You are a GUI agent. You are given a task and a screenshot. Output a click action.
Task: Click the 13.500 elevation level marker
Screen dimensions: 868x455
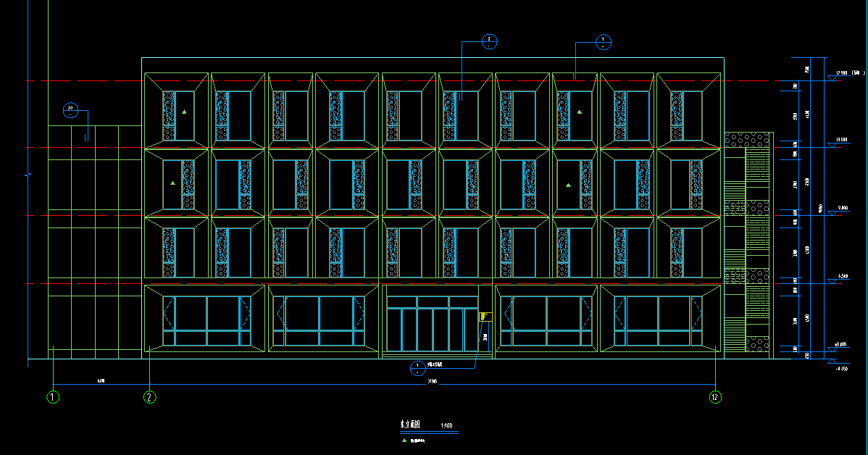pyautogui.click(x=841, y=139)
